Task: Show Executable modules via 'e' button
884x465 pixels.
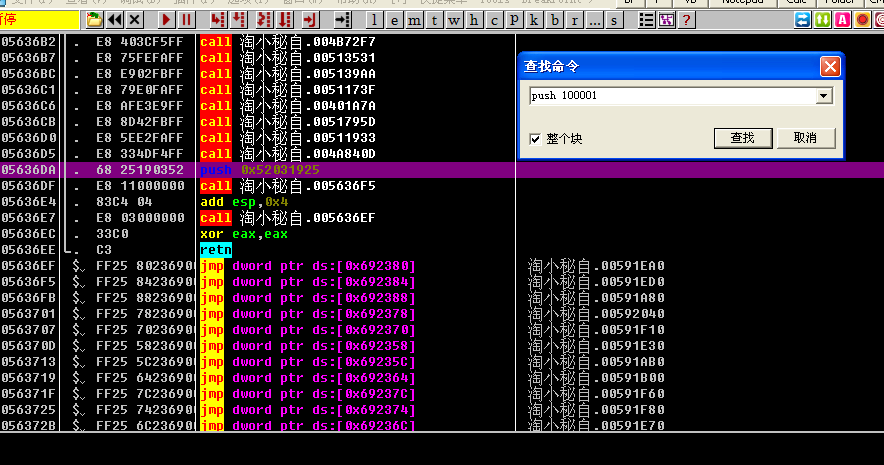Action: pos(394,20)
